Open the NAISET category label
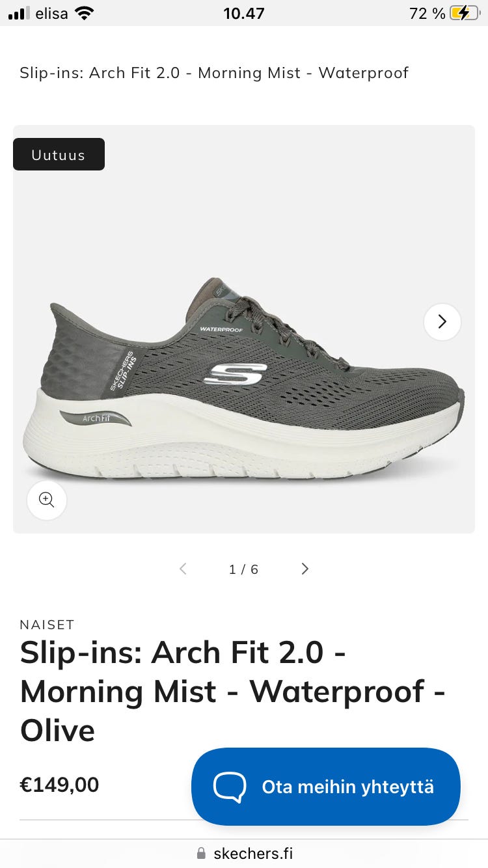Viewport: 488px width, 868px height. (47, 625)
